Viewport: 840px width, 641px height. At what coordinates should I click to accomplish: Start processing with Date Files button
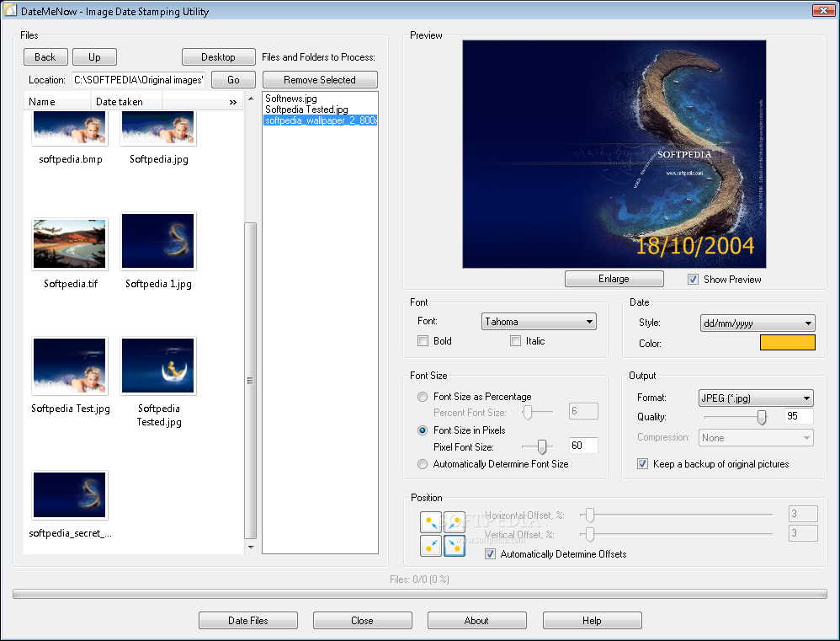click(x=248, y=620)
